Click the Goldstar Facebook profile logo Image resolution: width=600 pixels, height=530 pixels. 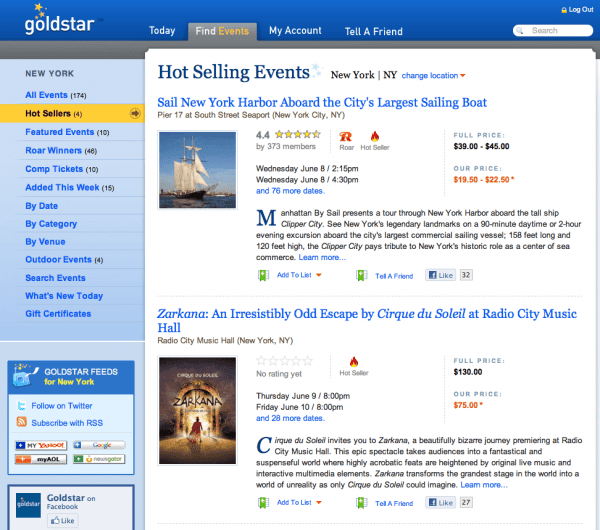pyautogui.click(x=28, y=505)
